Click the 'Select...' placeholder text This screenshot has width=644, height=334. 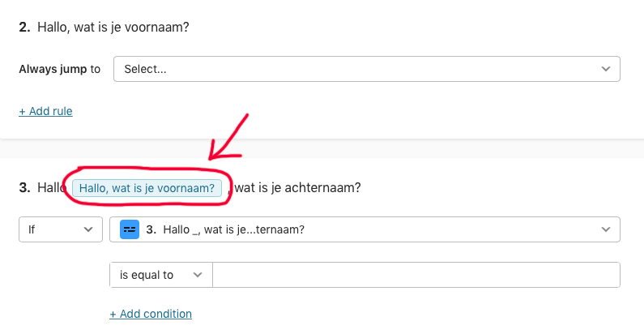pyautogui.click(x=145, y=69)
